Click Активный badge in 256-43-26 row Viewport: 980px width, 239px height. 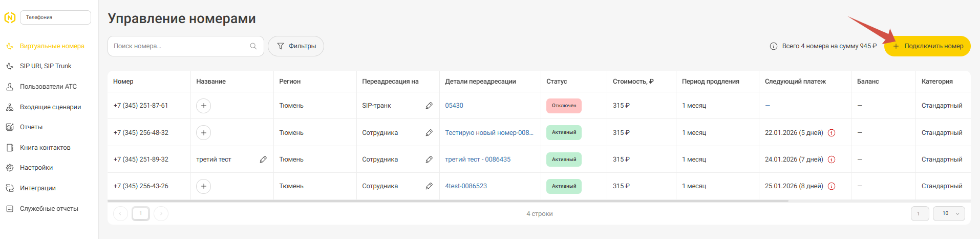pos(564,186)
